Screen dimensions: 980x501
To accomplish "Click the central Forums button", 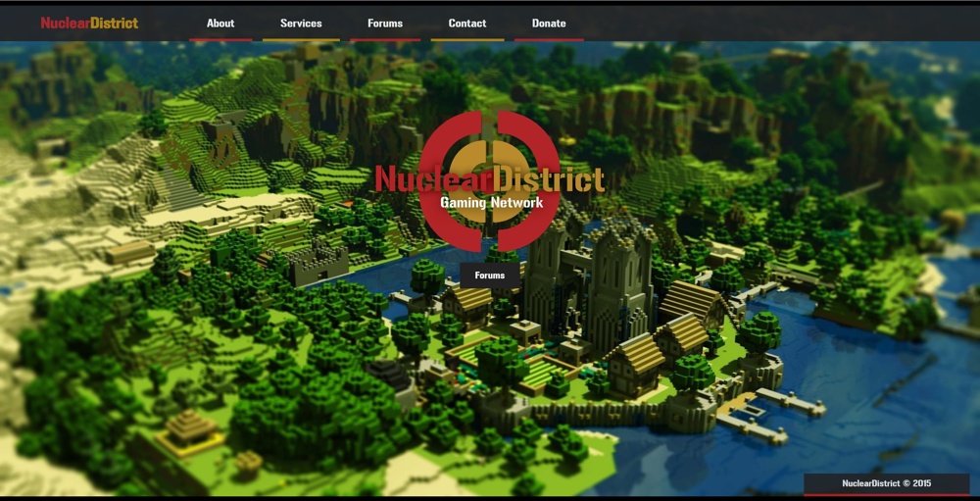I will coord(490,276).
